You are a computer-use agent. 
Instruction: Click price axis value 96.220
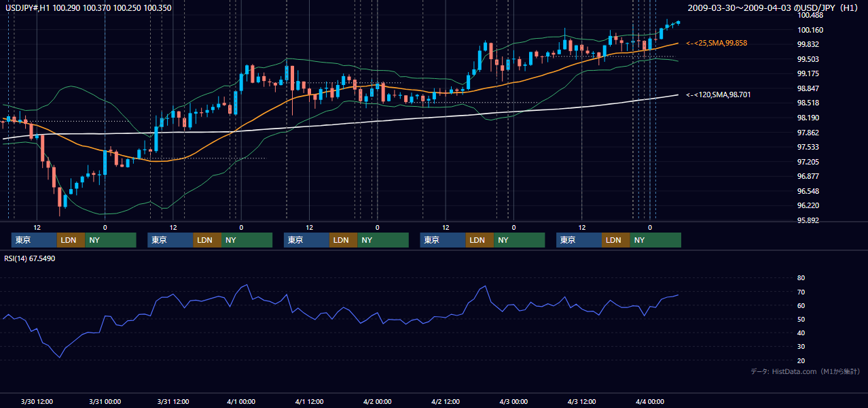[x=808, y=205]
